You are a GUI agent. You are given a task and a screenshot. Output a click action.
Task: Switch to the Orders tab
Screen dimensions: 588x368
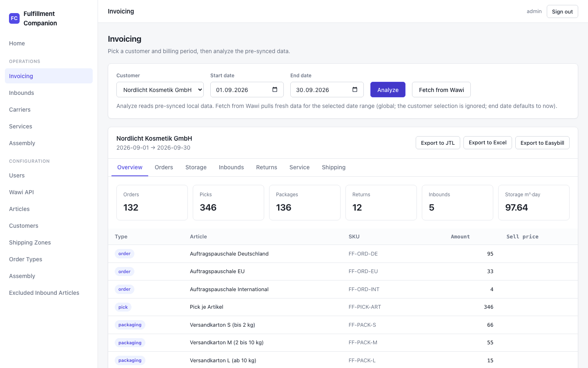click(164, 167)
